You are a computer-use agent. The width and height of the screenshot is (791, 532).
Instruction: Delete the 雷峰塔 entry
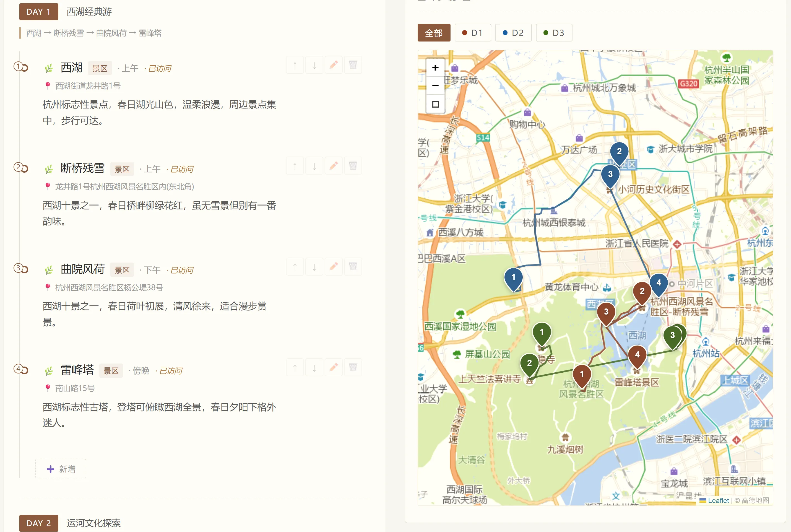353,367
